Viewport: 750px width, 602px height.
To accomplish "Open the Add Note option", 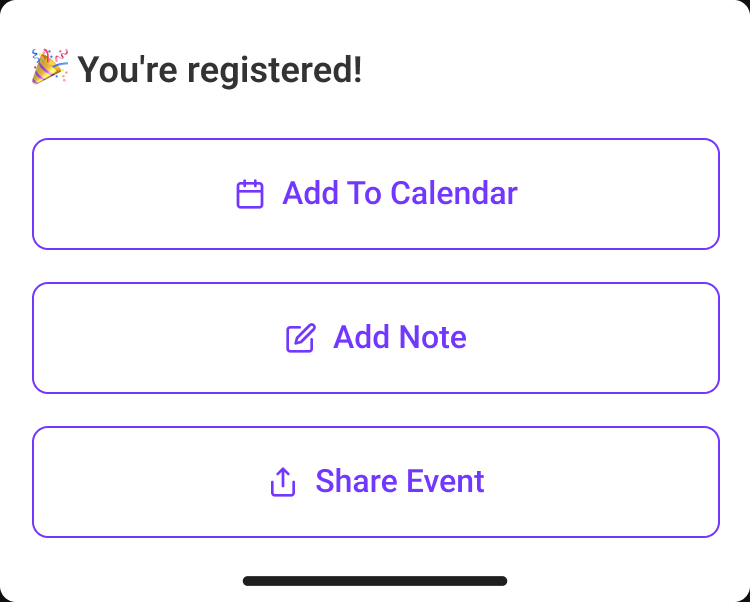I will (375, 338).
